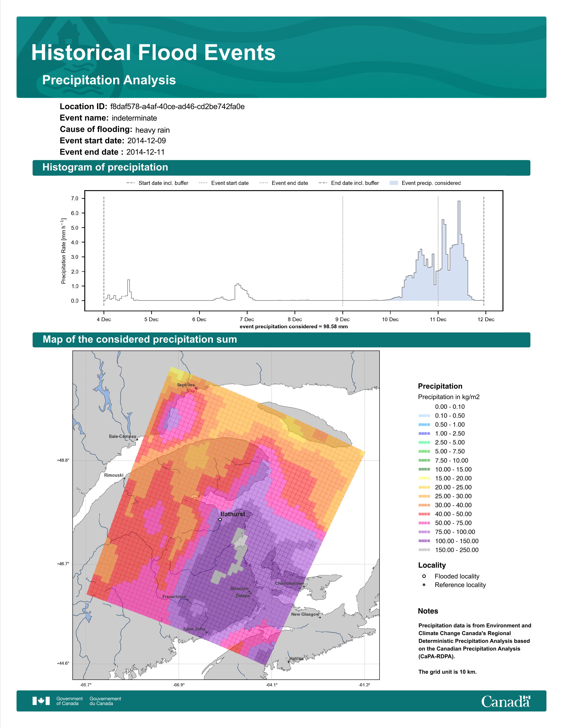Click the Location ID value f8daf578-a4af-40ce

coord(178,107)
